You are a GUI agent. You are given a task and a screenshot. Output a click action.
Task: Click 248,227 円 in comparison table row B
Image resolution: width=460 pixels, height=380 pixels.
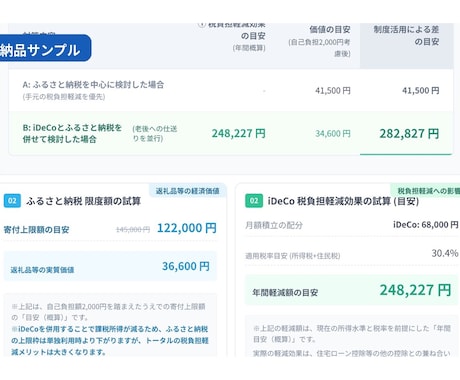239,133
